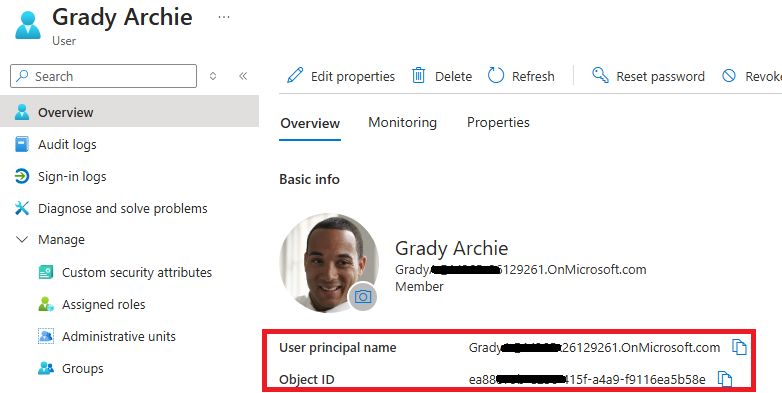Click Grady Archie's profile photo
782x393 pixels.
pyautogui.click(x=329, y=263)
